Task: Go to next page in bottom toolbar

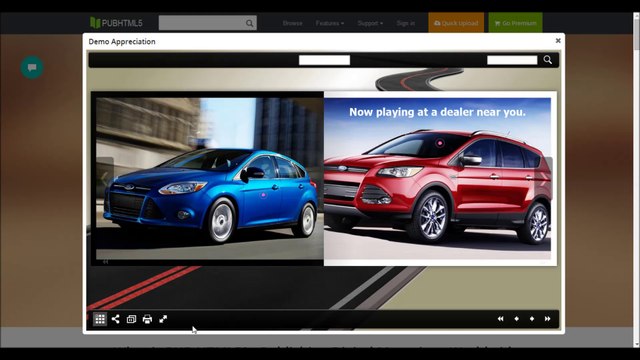Action: (x=532, y=319)
